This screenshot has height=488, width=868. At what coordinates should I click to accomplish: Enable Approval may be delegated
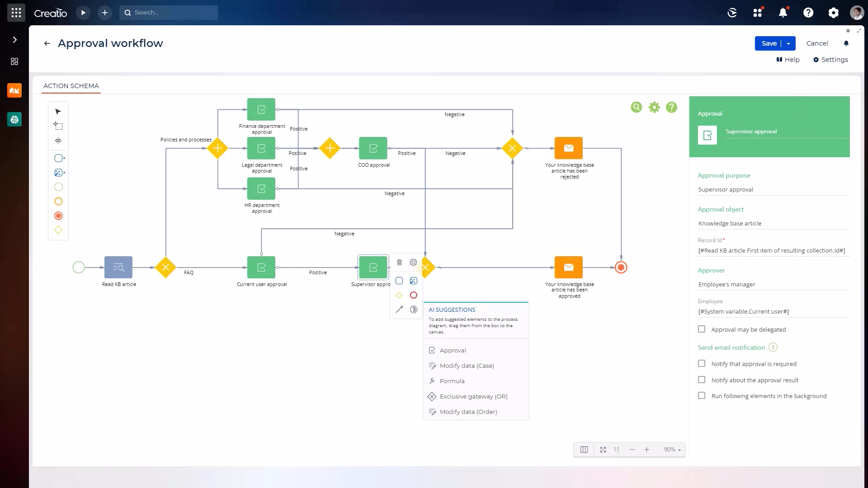point(702,329)
